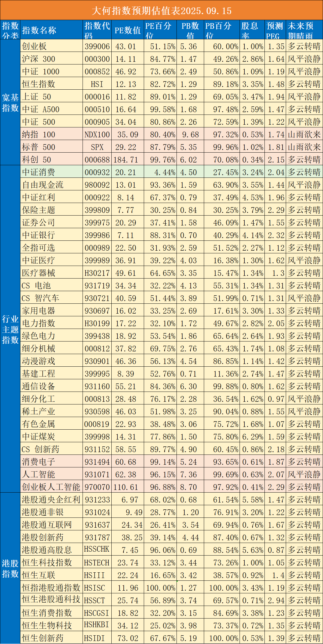Select the 宽基指数 category cell
323x644 pixels.
(11, 103)
